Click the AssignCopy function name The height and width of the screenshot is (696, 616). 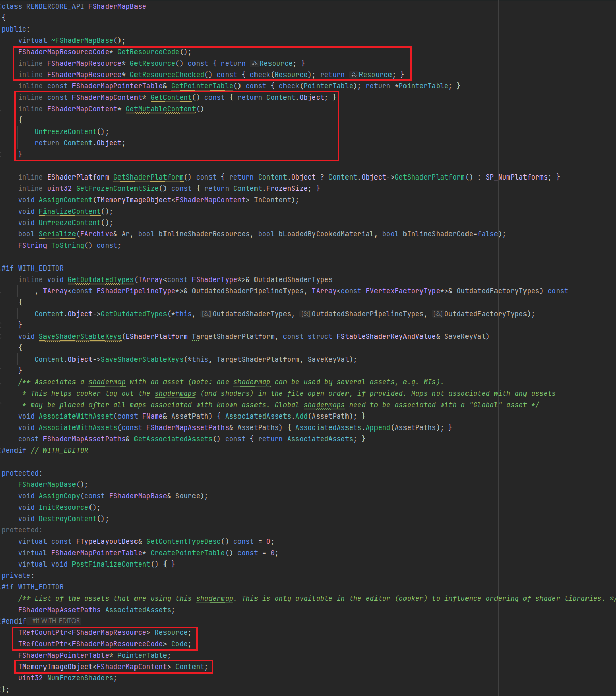click(x=59, y=496)
